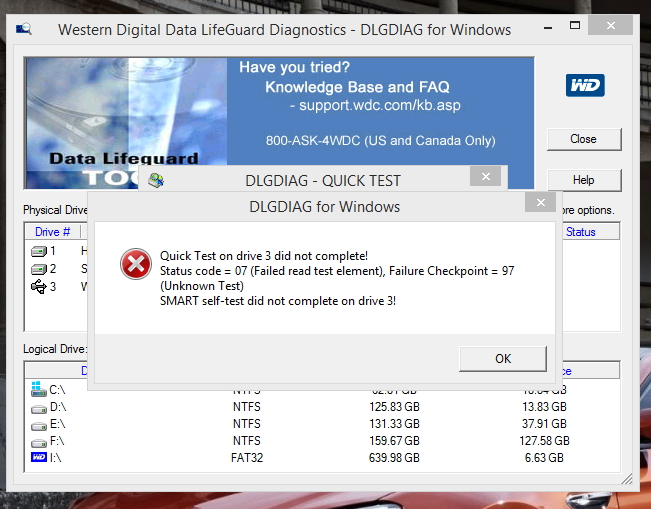Click the 639.98 GB total size cell
The image size is (651, 509).
tap(394, 458)
